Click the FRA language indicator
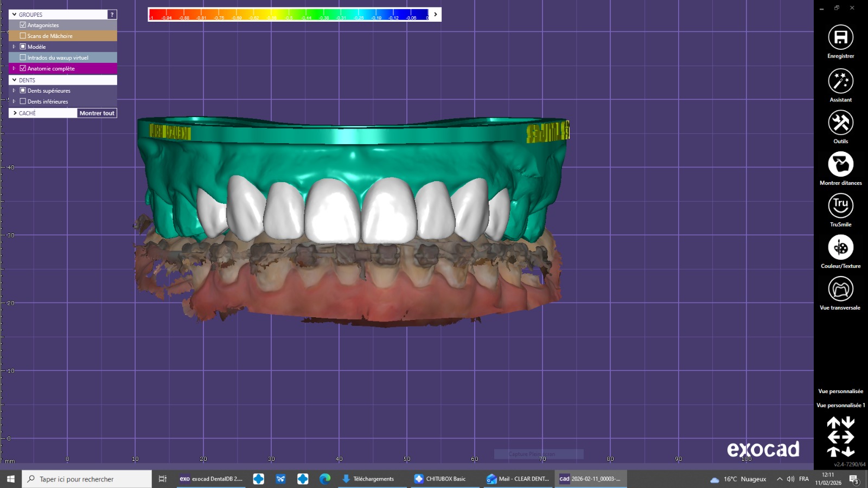This screenshot has height=488, width=868. pyautogui.click(x=804, y=479)
